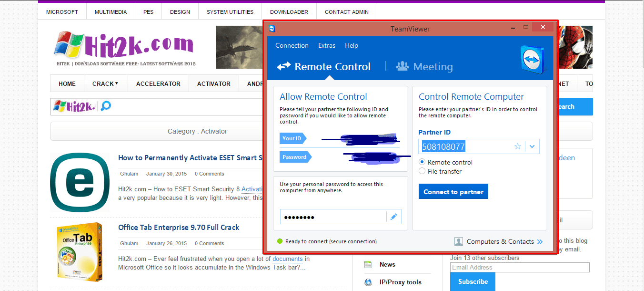The width and height of the screenshot is (644, 291).
Task: Switch to the Meeting tab
Action: [x=424, y=67]
